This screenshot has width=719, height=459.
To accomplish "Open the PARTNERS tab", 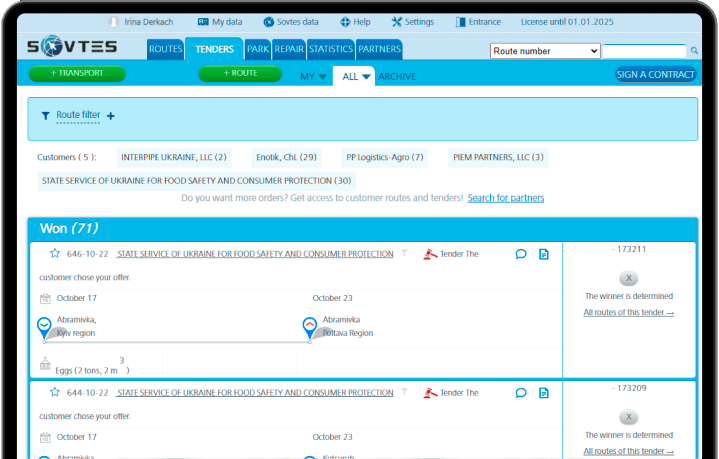I will 379,49.
